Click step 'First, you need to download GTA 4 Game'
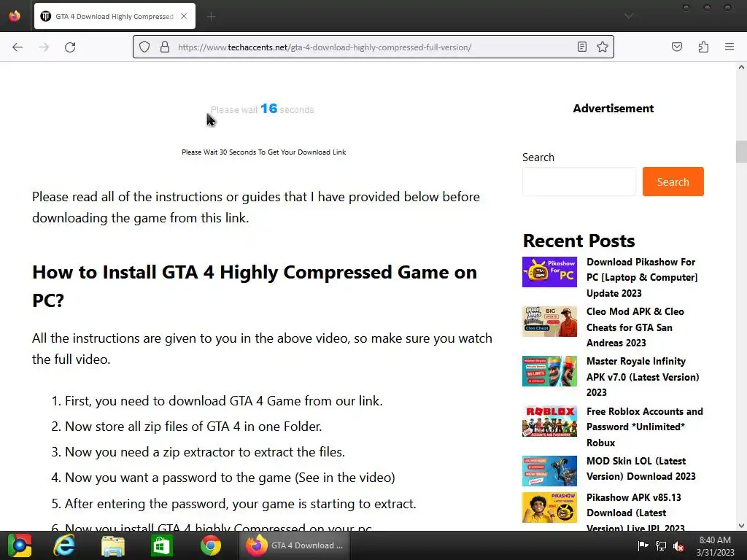 [x=223, y=401]
